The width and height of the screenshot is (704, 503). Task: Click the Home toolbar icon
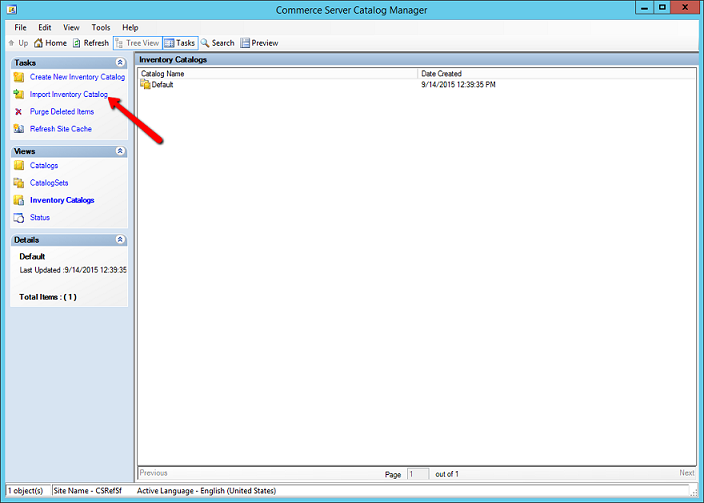(x=39, y=43)
